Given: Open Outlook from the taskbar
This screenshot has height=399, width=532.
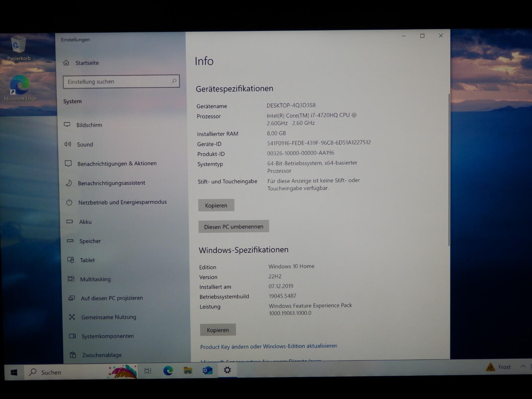Looking at the screenshot, I should [x=207, y=370].
